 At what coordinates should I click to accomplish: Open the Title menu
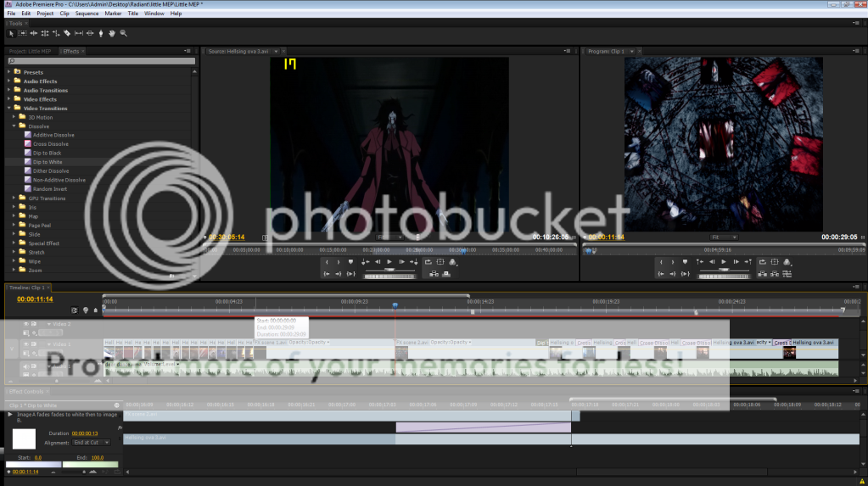133,14
